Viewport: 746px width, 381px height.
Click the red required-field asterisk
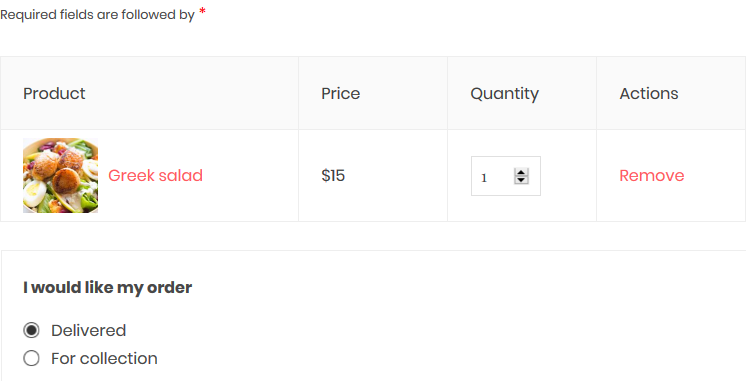coord(203,11)
